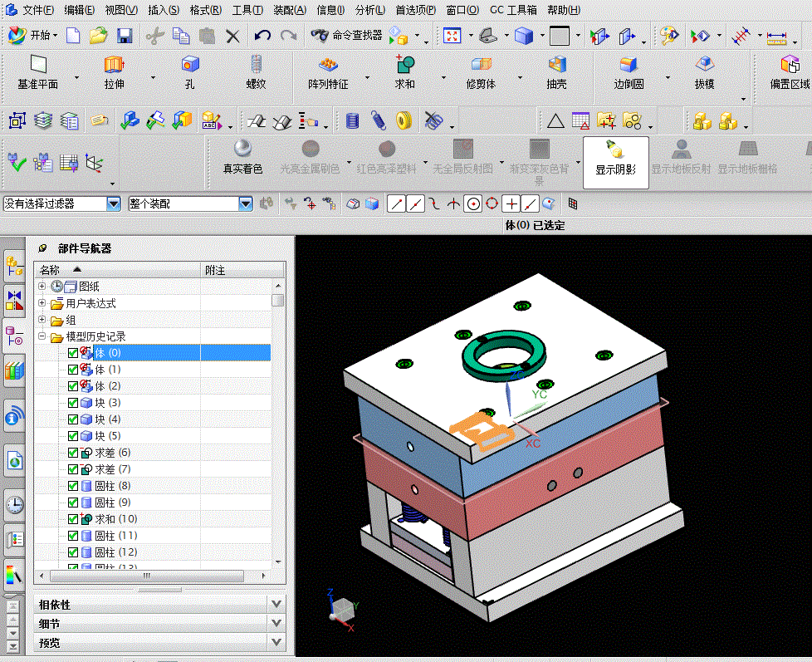Open the 插入(S) menu
Image resolution: width=812 pixels, height=662 pixels.
point(164,10)
